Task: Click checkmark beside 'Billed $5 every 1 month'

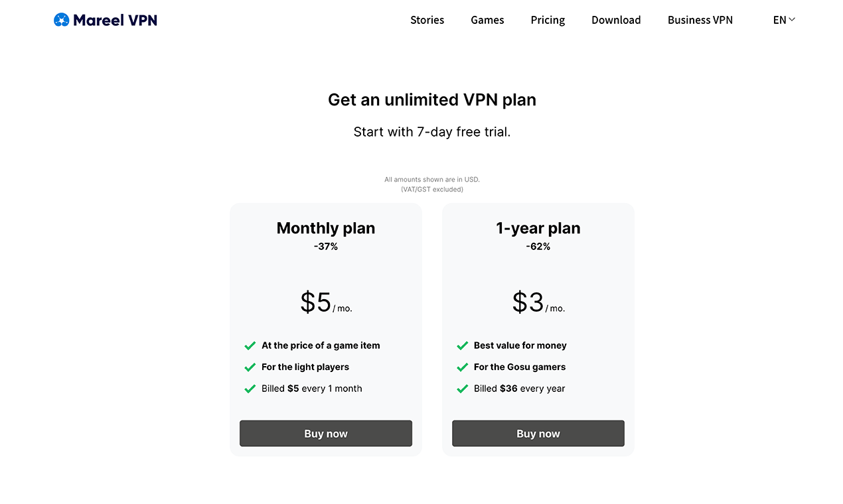Action: [x=250, y=389]
